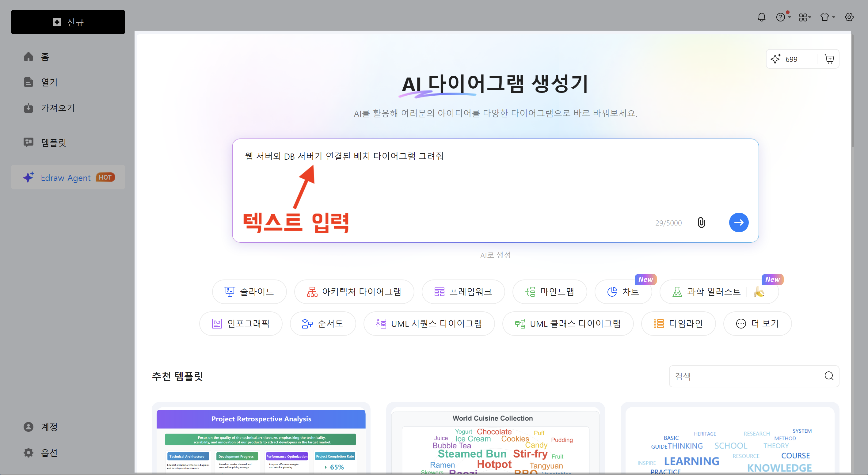Open settings gear icon at top right
Screen dimensions: 868x475
849,17
